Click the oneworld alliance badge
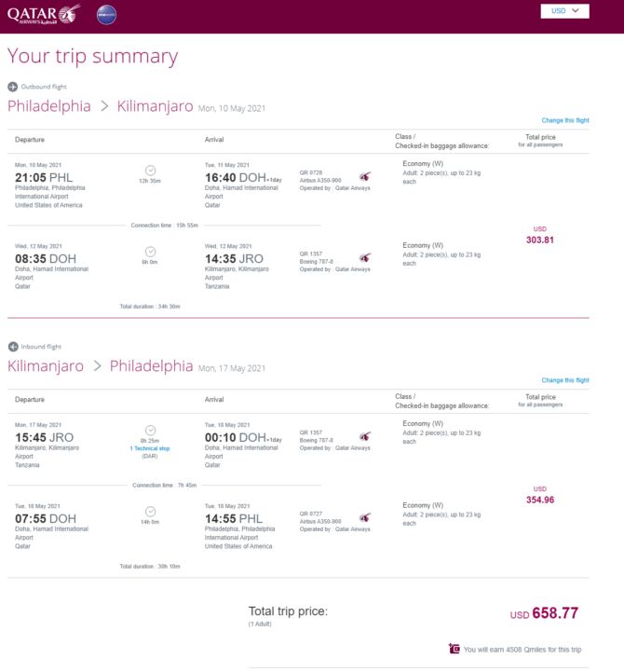Screen dimensions: 624x672 pyautogui.click(x=106, y=15)
